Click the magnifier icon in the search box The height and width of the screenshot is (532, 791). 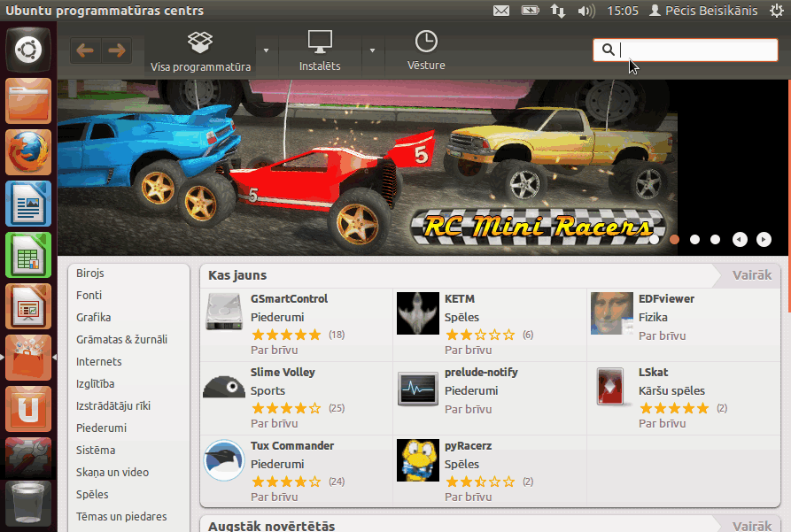click(x=608, y=50)
